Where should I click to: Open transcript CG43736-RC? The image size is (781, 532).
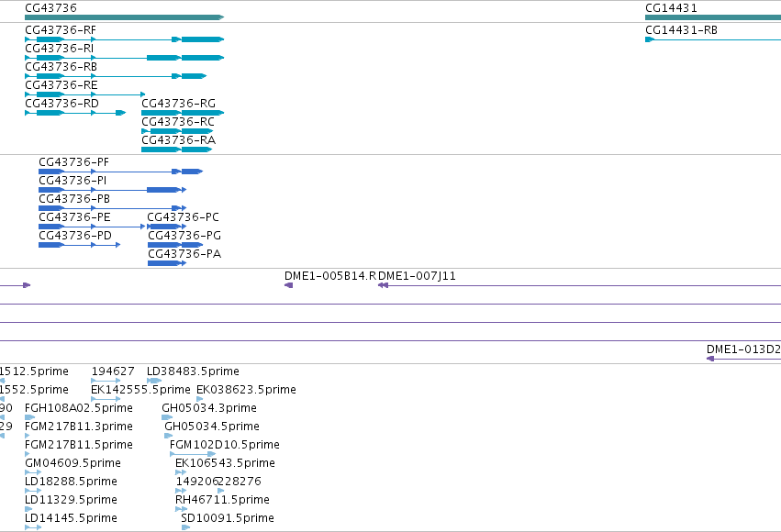click(177, 131)
